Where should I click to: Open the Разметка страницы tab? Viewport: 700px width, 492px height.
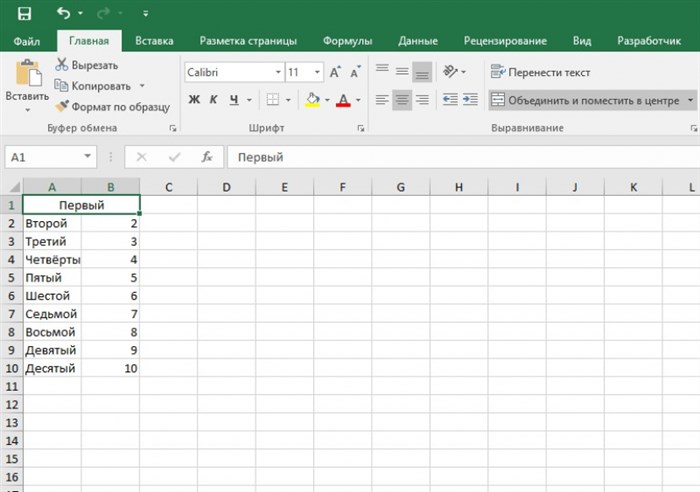[248, 41]
